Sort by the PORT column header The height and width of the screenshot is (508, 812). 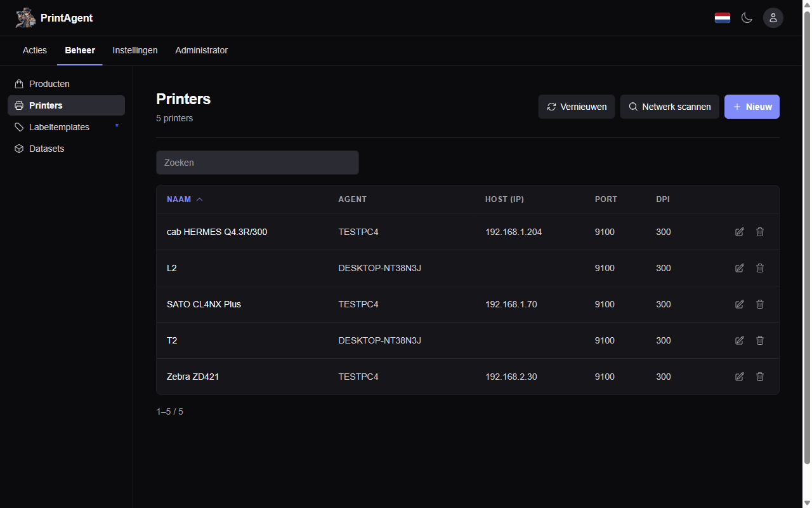pyautogui.click(x=606, y=199)
